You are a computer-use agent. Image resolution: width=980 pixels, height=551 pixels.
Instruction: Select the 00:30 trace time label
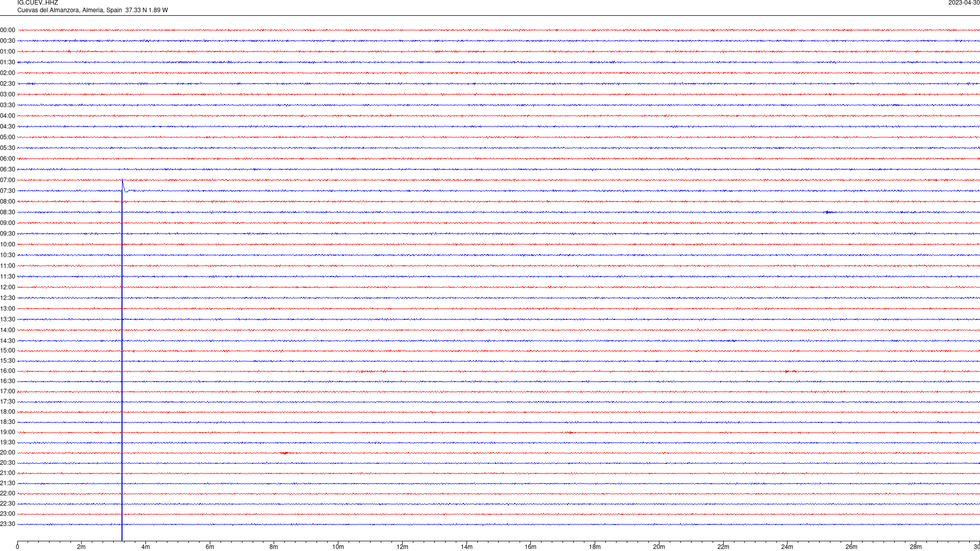8,41
